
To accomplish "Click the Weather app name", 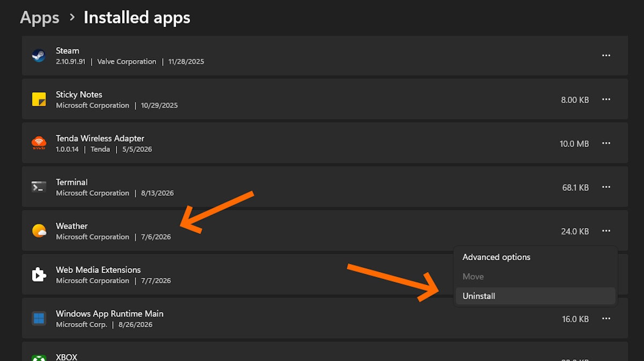I will [72, 226].
